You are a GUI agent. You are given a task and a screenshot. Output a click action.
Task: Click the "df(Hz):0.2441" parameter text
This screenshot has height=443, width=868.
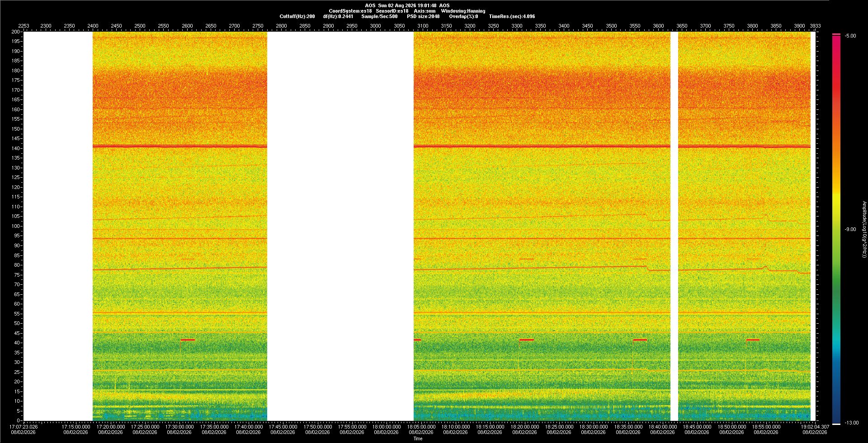tap(338, 16)
